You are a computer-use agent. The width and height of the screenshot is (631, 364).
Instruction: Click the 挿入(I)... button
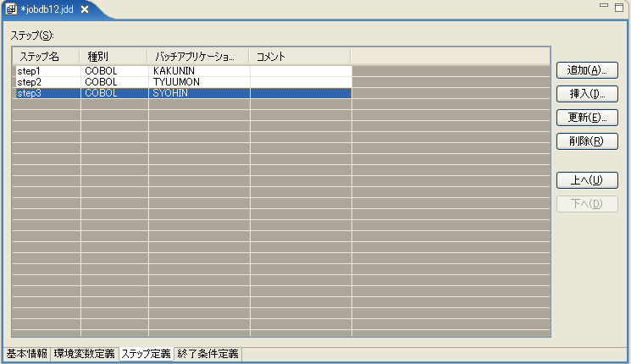(x=587, y=94)
